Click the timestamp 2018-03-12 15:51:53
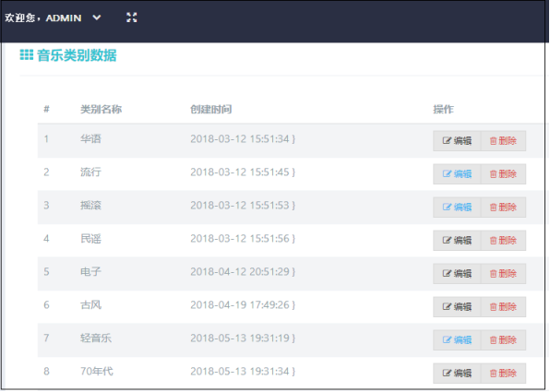This screenshot has width=550, height=392. pyautogui.click(x=240, y=205)
